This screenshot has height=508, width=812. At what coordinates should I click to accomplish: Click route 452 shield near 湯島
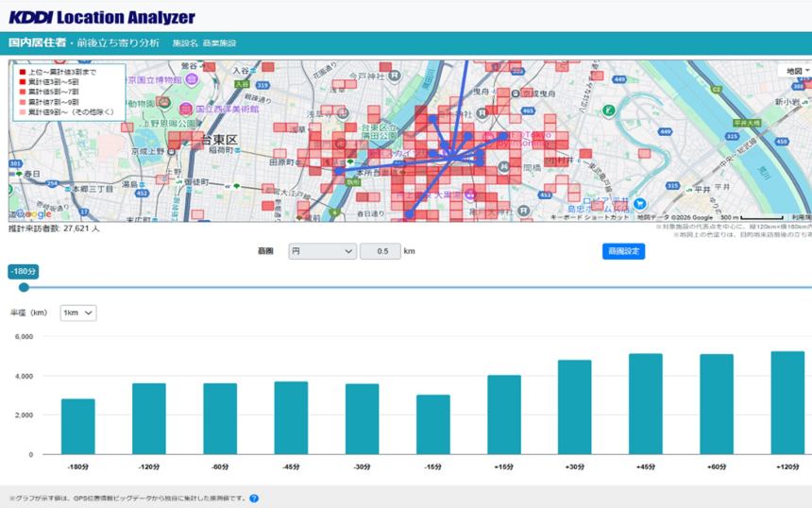(142, 194)
